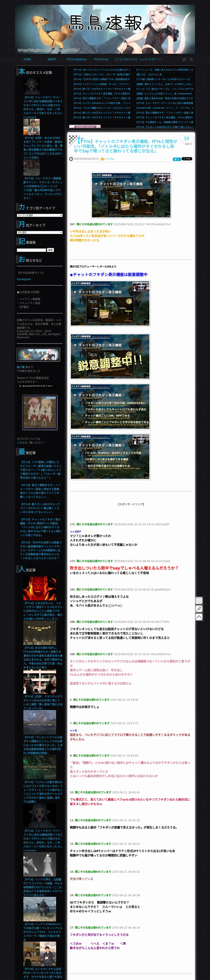Open popular article 吉田P、クオリティが下がりつつある
This screenshot has width=210, height=980.
click(43, 702)
